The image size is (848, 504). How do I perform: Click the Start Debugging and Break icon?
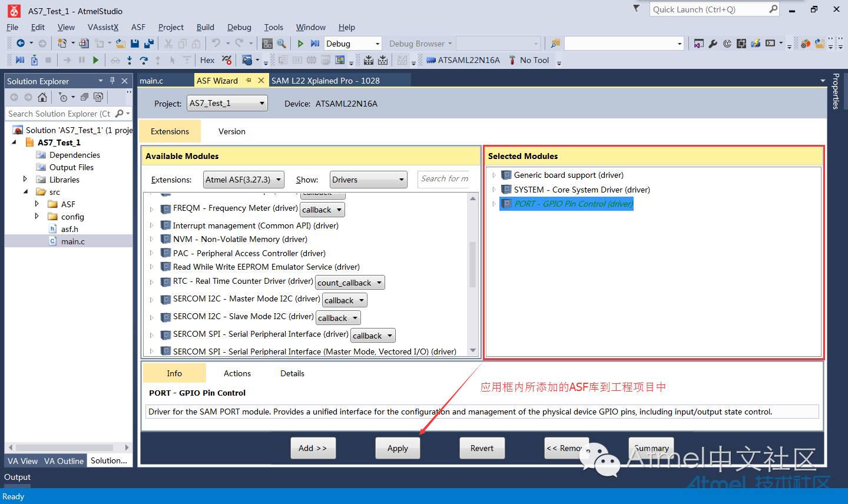tap(315, 43)
